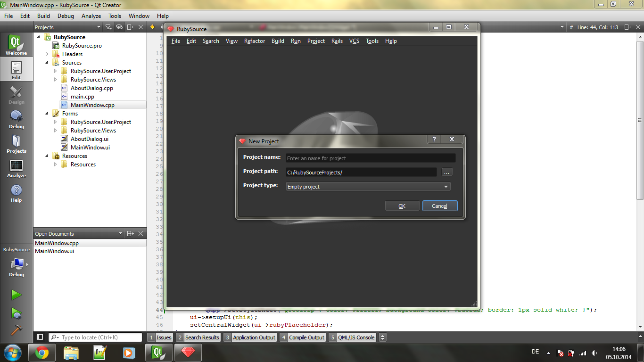Open Analyze mode in Qt Creator sidebar
The width and height of the screenshot is (644, 362).
click(x=17, y=168)
